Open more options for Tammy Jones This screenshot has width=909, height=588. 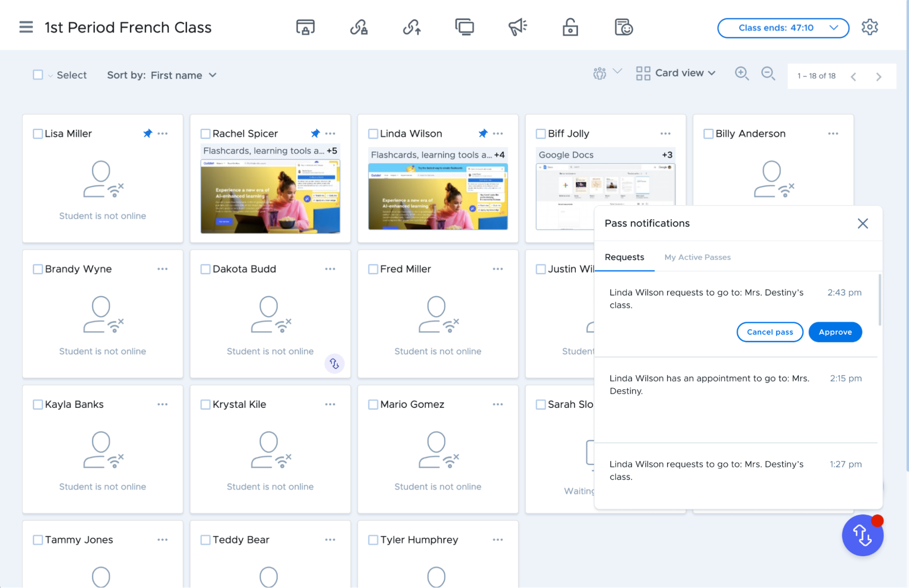(162, 540)
